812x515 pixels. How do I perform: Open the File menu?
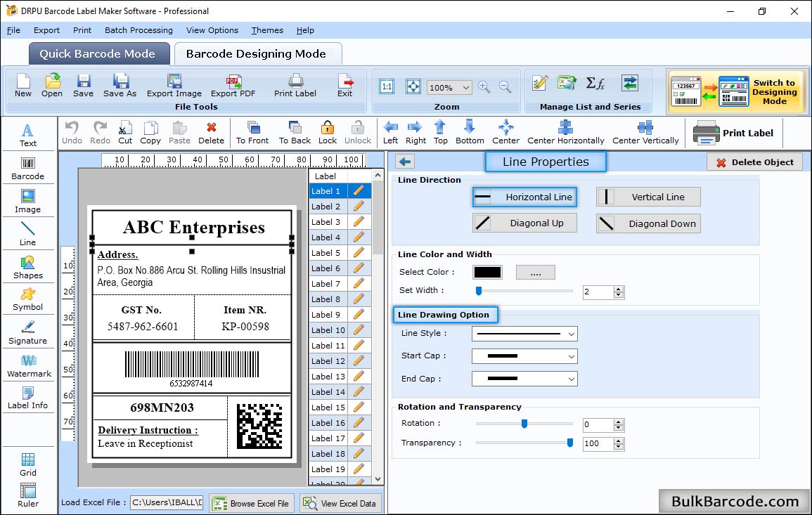click(13, 30)
